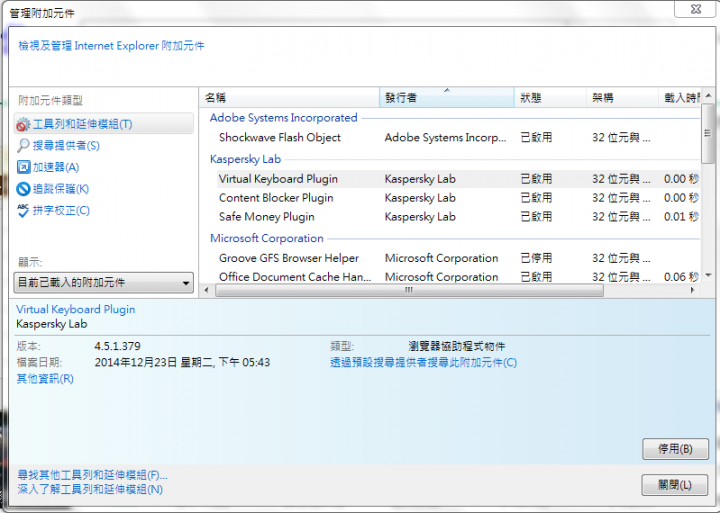Click the ABC 拼字校正 checkmark icon
The image size is (720, 513).
[23, 210]
